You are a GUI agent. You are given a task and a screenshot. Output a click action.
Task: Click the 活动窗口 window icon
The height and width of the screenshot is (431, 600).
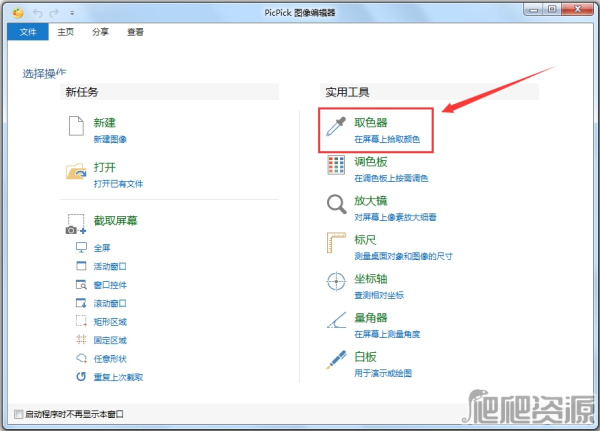pos(81,266)
